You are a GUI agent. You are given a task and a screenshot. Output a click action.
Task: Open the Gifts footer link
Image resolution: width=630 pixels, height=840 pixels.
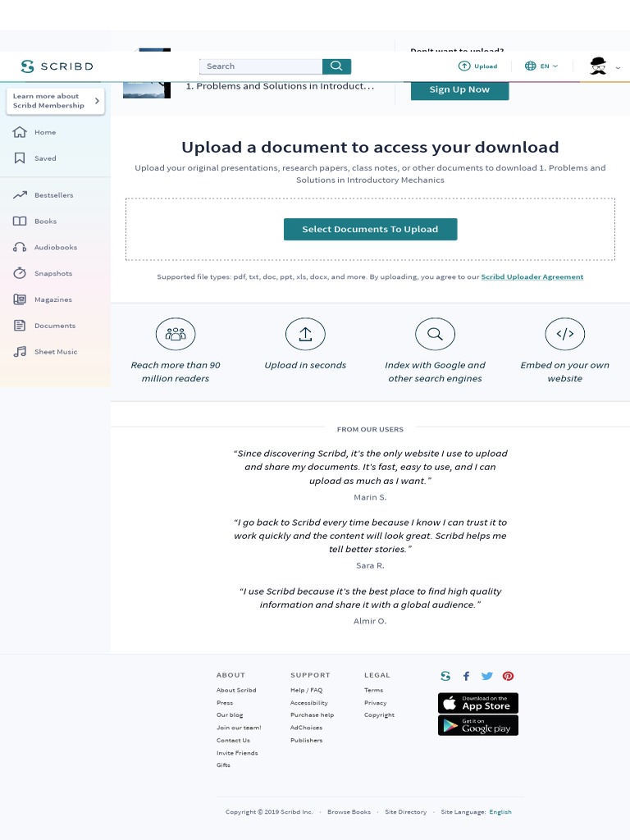pos(223,765)
